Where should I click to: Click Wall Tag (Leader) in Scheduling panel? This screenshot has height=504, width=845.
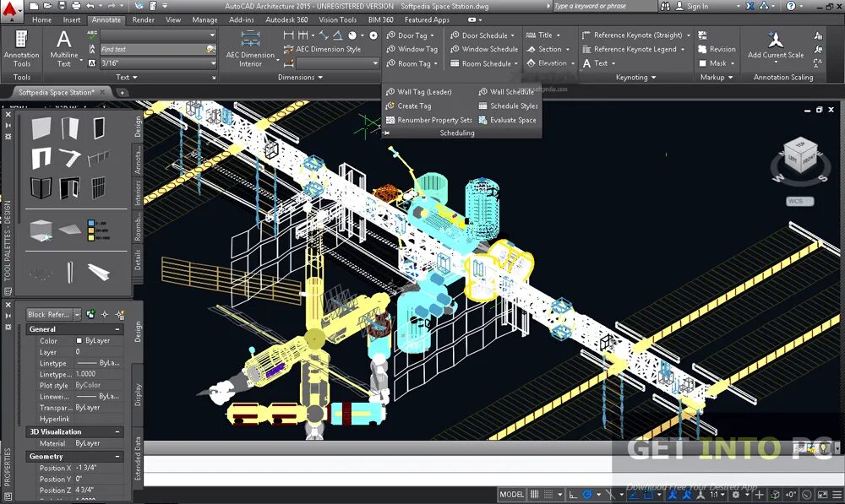(419, 92)
